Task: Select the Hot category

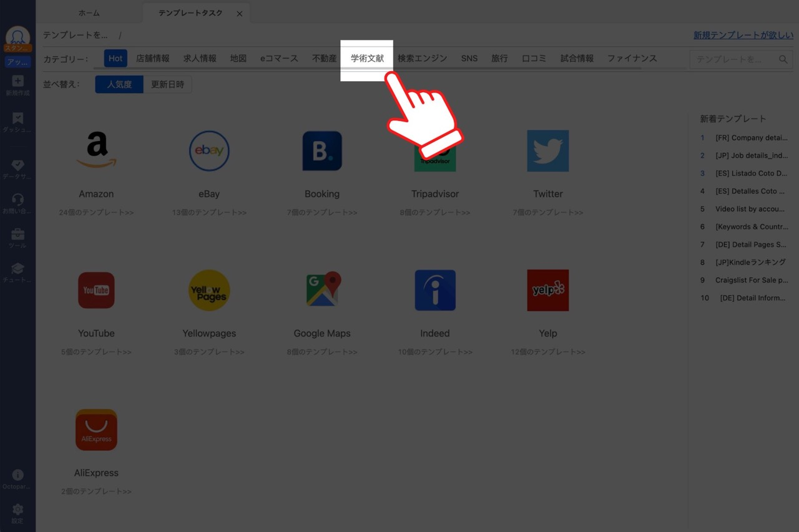Action: tap(115, 59)
